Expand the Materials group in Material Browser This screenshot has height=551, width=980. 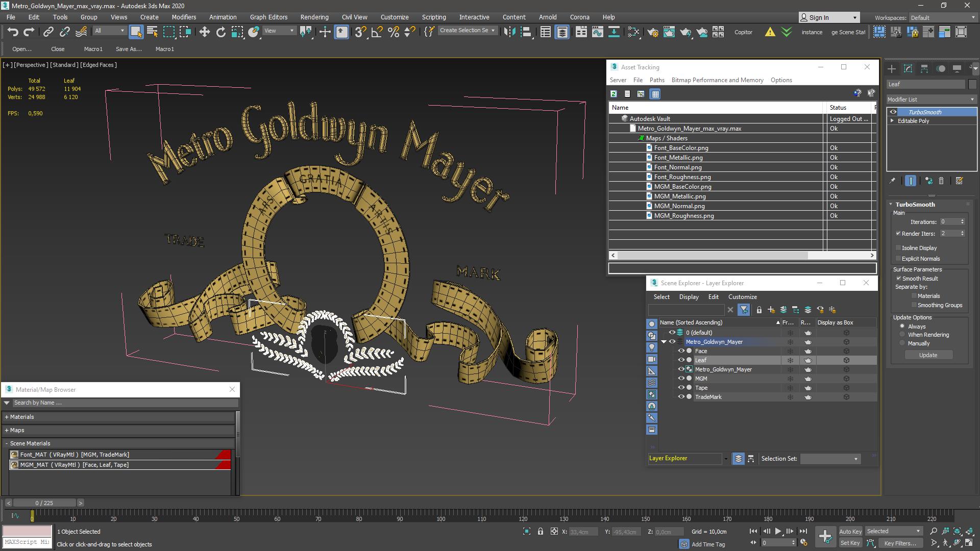(7, 417)
